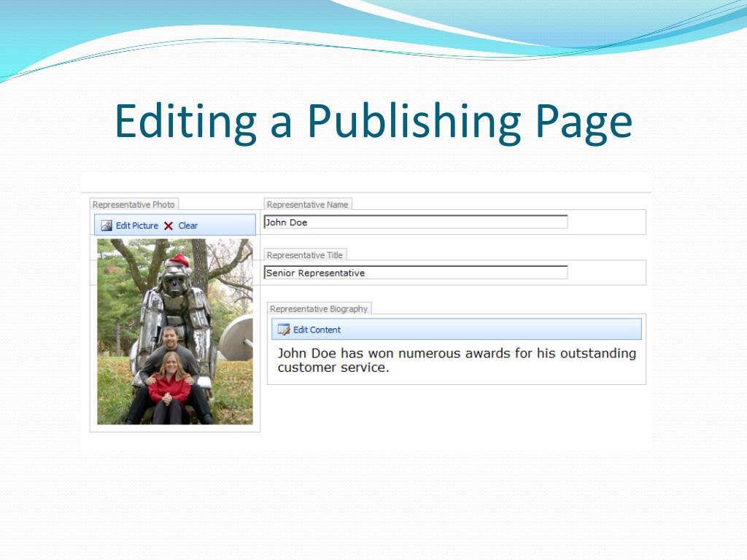Click the Representative Biography label

click(x=319, y=308)
